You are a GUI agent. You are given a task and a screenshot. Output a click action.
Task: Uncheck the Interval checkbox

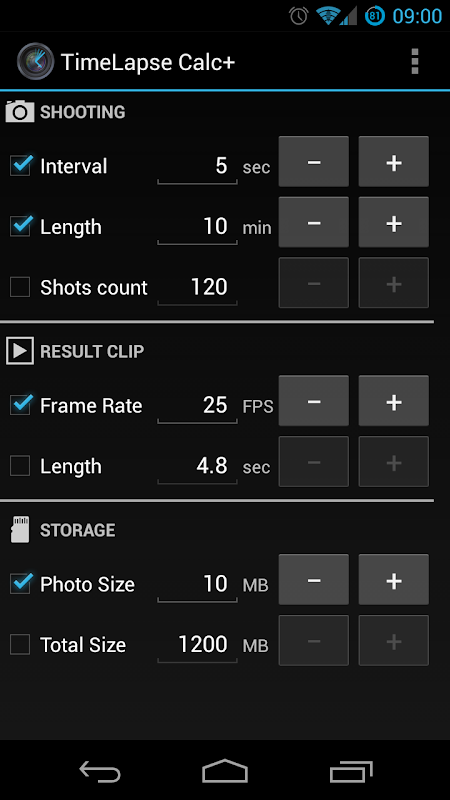[x=20, y=166]
